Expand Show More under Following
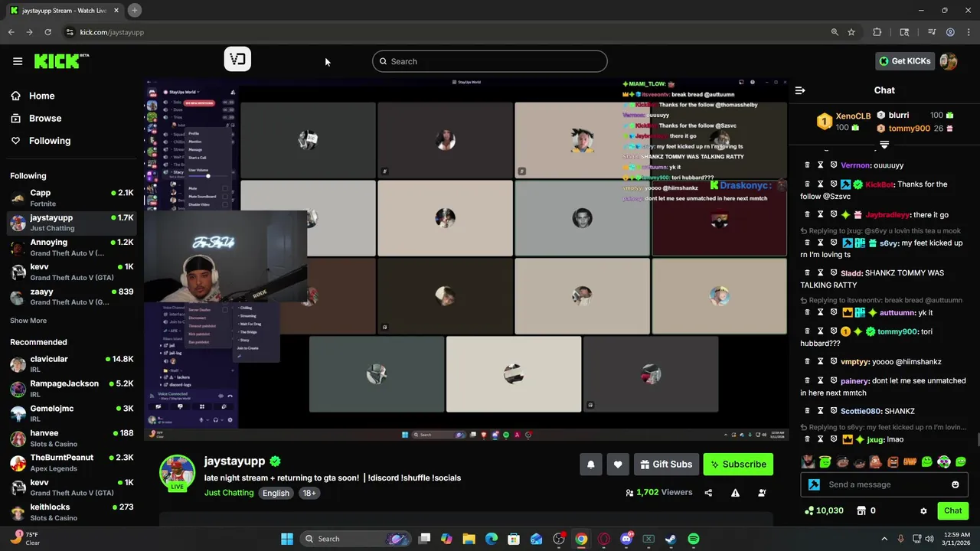Image resolution: width=980 pixels, height=551 pixels. coord(28,321)
